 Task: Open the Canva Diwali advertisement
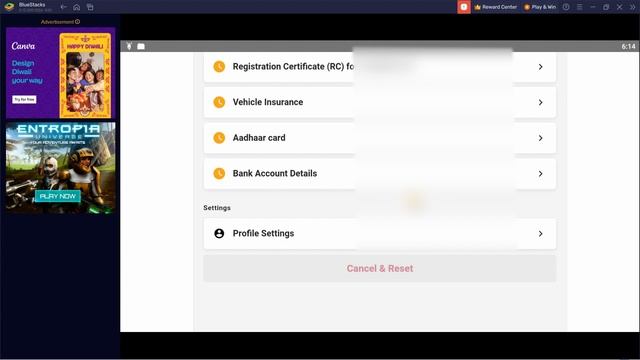tap(60, 73)
